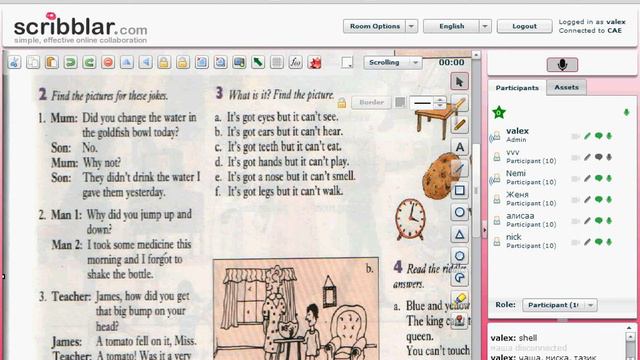
Task: Click the green Undo arrow icon
Action: (x=71, y=62)
